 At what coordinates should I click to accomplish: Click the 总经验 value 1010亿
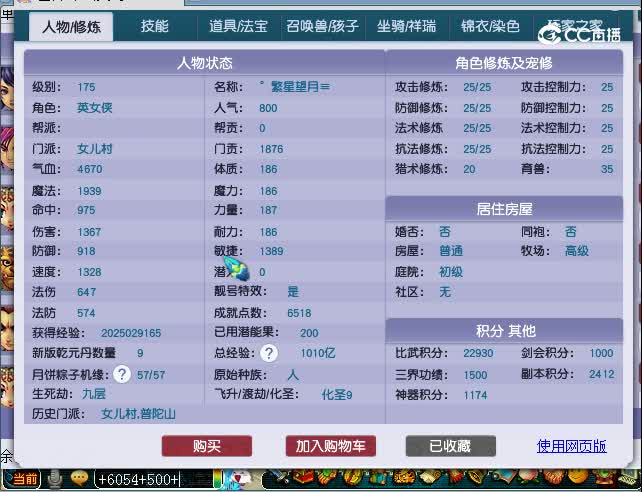pos(318,353)
